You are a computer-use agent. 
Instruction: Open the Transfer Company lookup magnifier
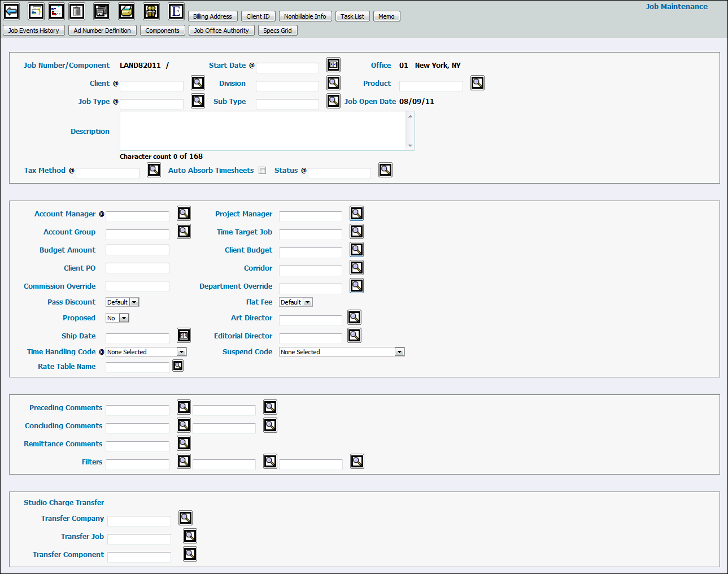185,518
